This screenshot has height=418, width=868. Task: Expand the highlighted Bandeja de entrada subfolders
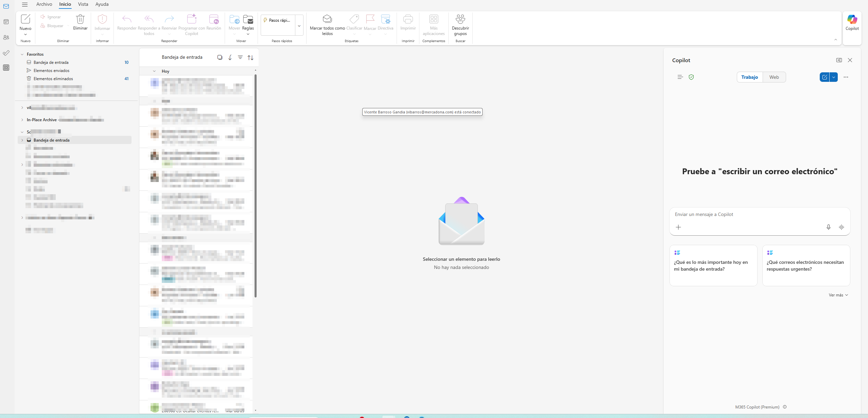(x=22, y=140)
